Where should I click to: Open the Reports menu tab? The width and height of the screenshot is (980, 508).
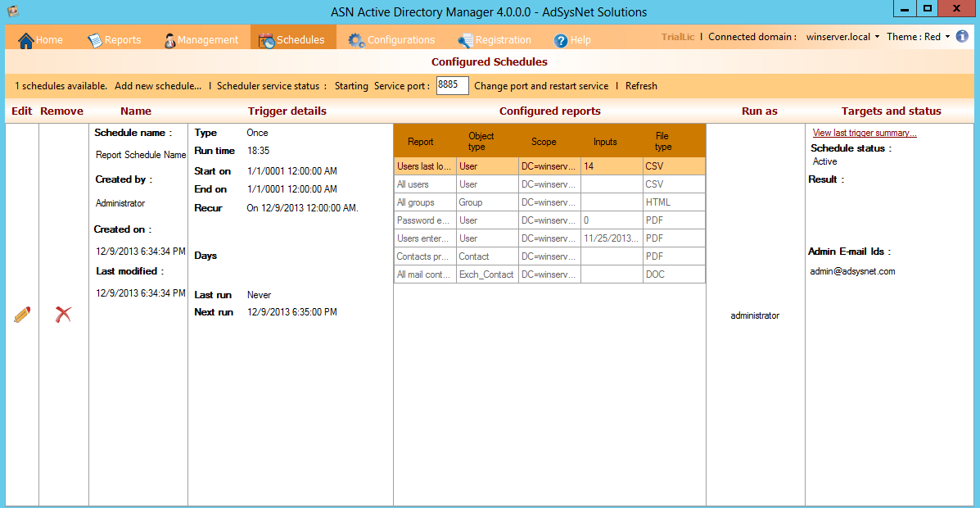(x=115, y=39)
